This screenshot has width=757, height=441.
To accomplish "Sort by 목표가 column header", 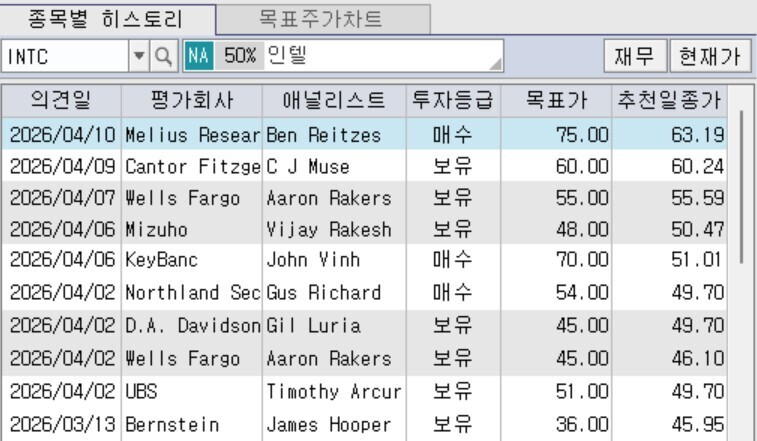I will (556, 100).
